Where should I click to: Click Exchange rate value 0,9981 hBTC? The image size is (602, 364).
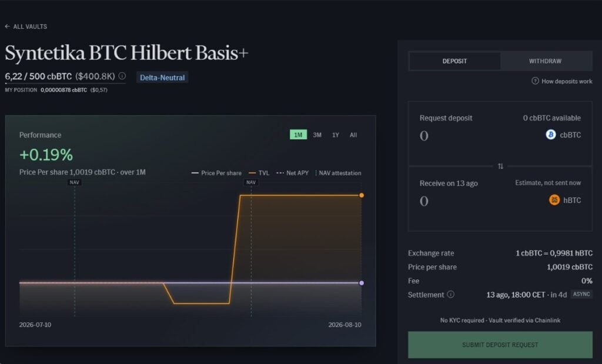click(x=554, y=253)
